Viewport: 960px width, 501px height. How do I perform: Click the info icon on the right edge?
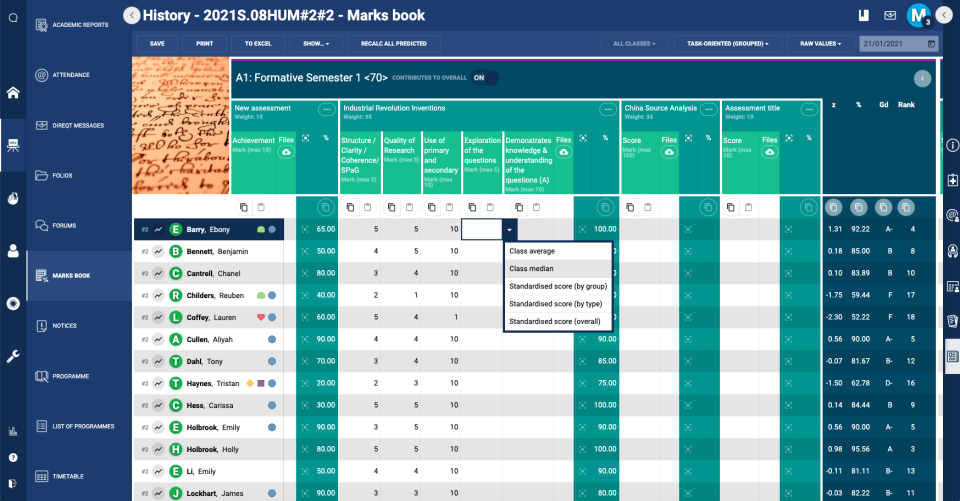click(x=952, y=145)
